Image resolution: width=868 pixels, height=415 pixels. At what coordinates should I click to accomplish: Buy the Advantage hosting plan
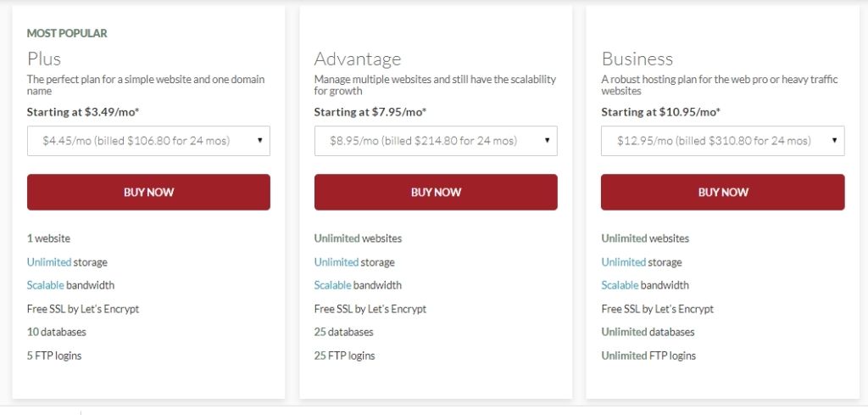436,193
